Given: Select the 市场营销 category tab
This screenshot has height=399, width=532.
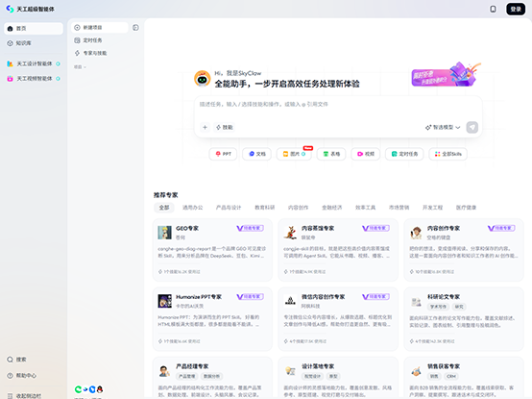Looking at the screenshot, I should pos(399,208).
